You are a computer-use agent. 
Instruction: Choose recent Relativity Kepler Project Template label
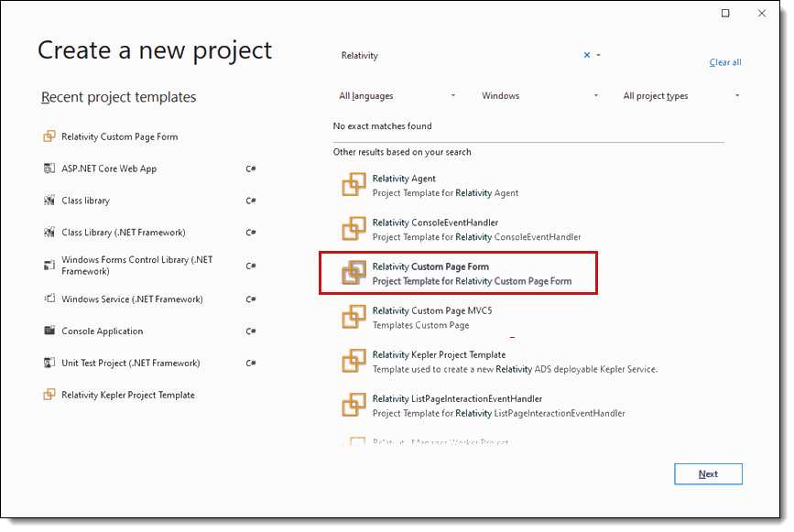click(128, 395)
